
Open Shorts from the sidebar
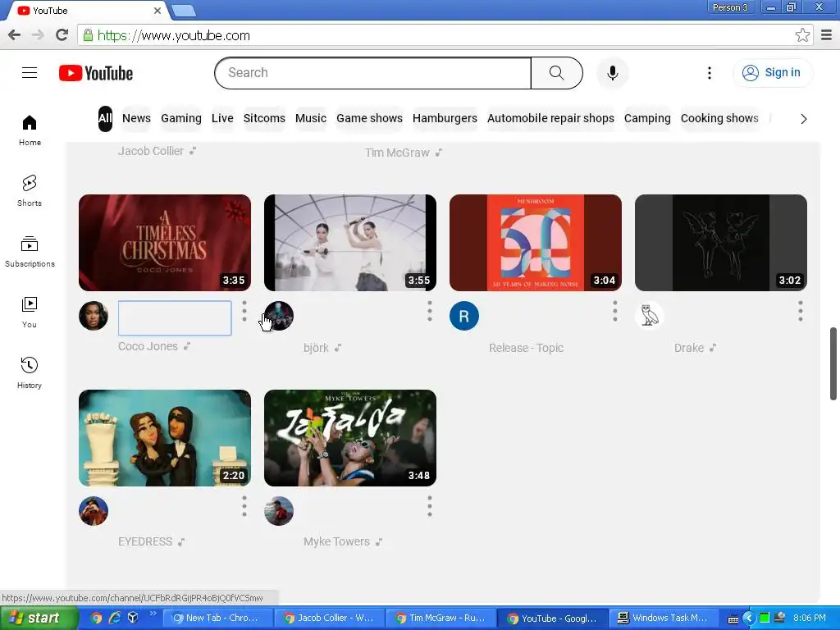pyautogui.click(x=30, y=190)
